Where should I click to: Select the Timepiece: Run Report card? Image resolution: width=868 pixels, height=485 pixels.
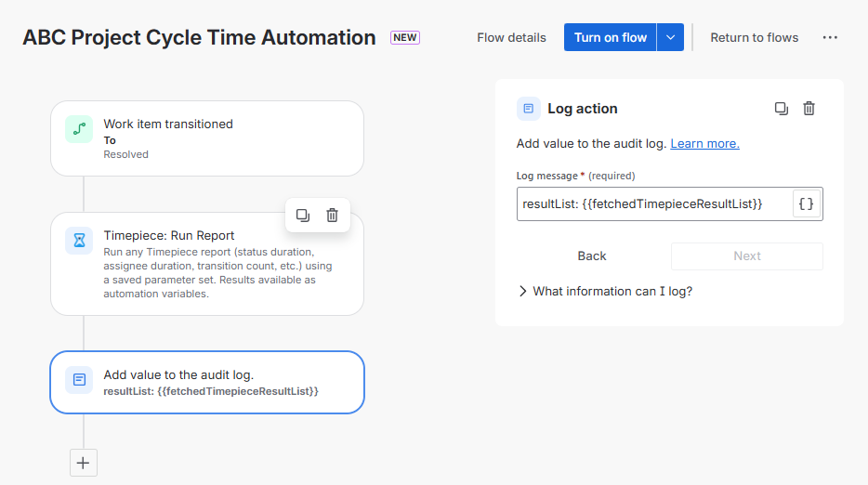pos(207,264)
